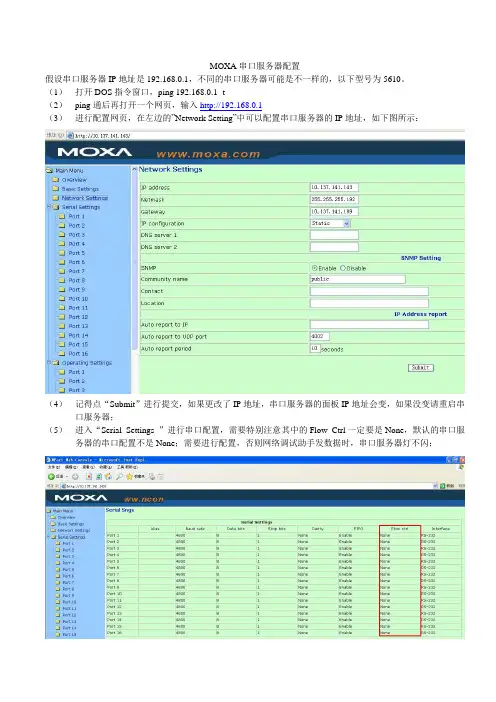The height and width of the screenshot is (702, 496).
Task: Click the browser Stop icon in lower screenshot
Action: click(89, 477)
